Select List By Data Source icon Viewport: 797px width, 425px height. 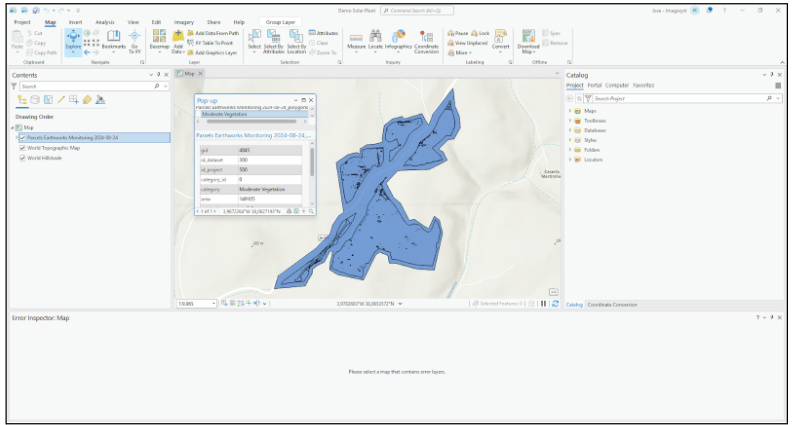[35, 100]
